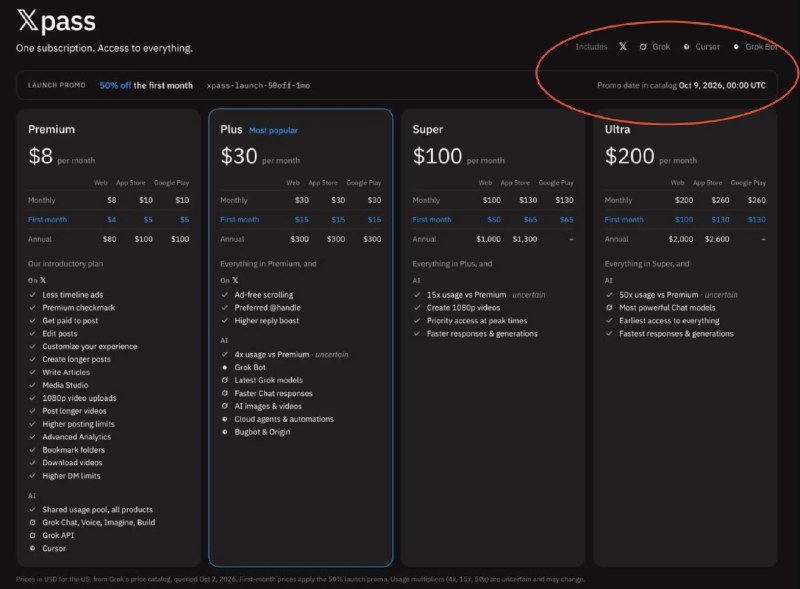Click the tagline "One subscription. Access to everything."
The width and height of the screenshot is (800, 589).
(x=104, y=48)
